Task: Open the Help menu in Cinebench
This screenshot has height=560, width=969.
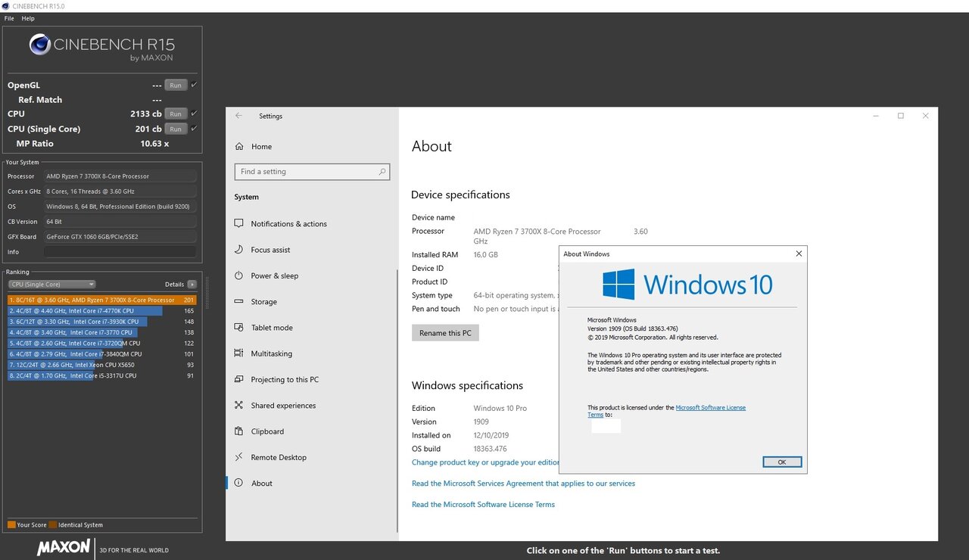Action: (28, 18)
